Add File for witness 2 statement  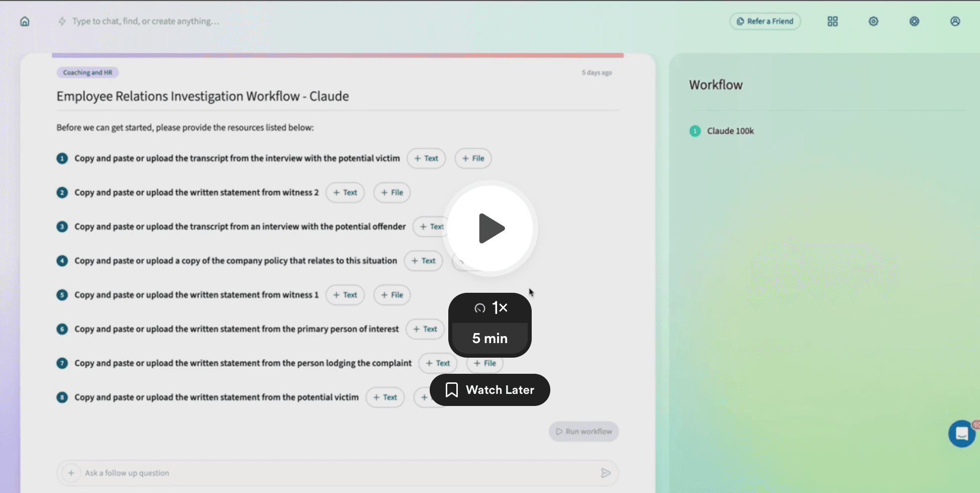(392, 193)
